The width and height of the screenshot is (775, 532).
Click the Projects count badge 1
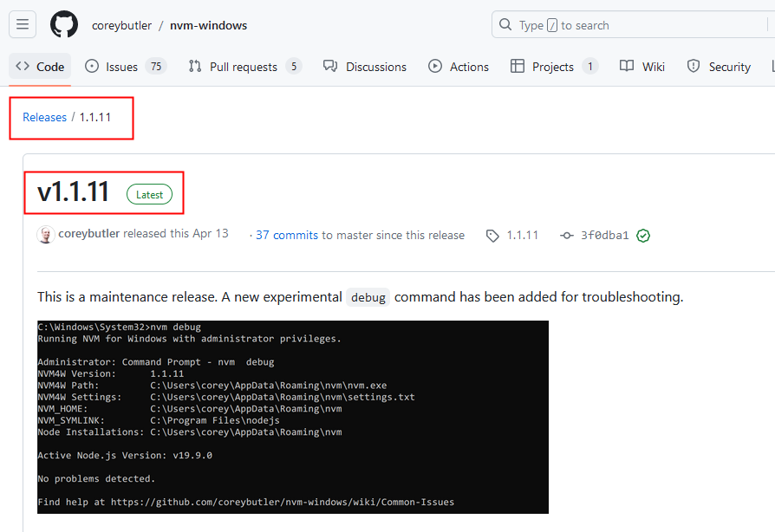point(589,66)
